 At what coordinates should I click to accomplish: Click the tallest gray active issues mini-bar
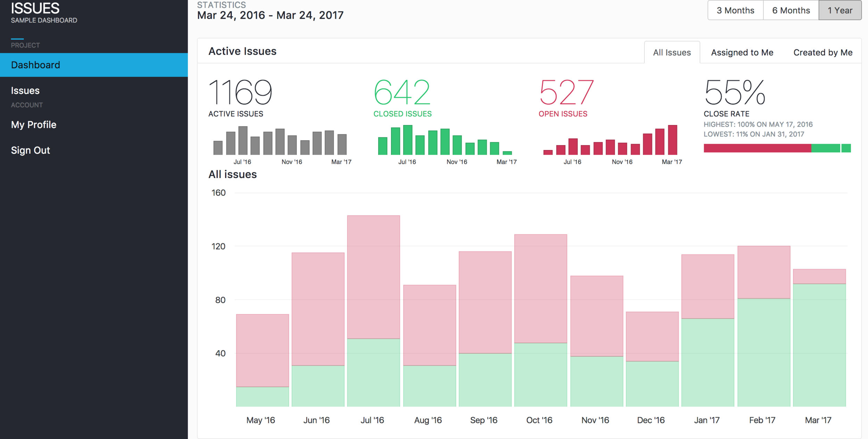pyautogui.click(x=243, y=141)
